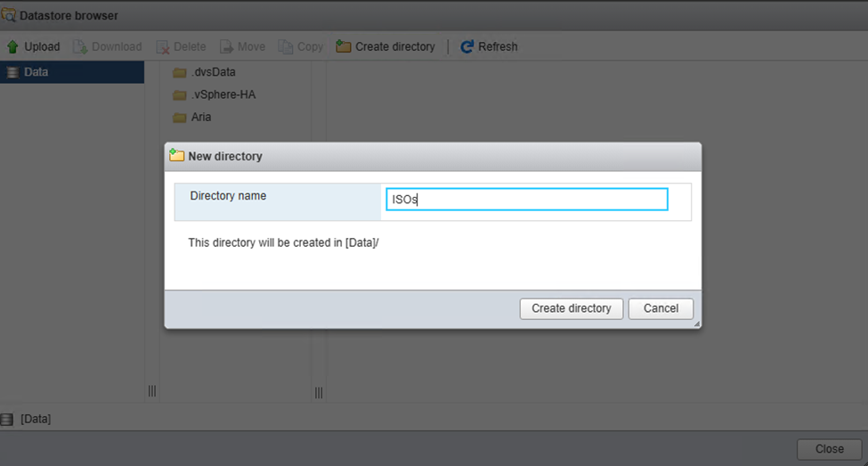Click the Datastore browser title icon
This screenshot has width=868, height=466.
click(8, 15)
